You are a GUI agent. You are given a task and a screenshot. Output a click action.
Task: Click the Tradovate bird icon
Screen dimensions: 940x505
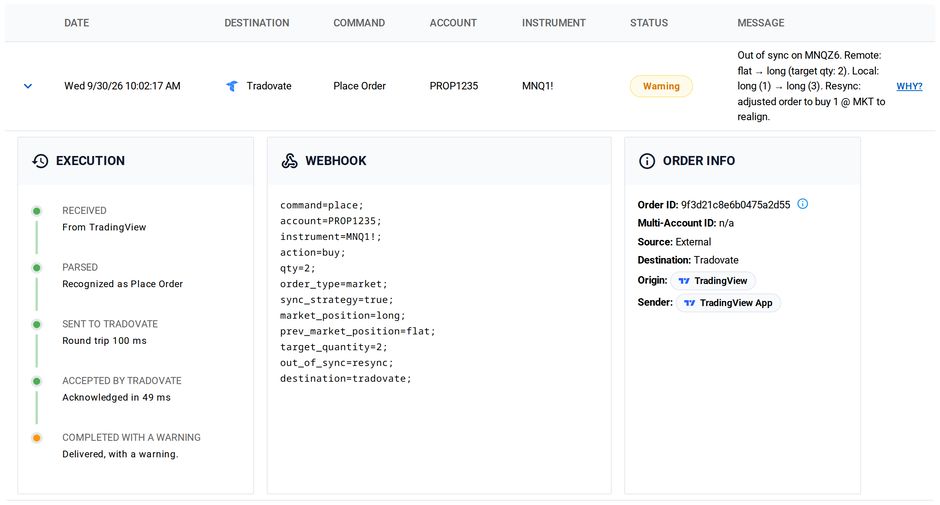[232, 86]
